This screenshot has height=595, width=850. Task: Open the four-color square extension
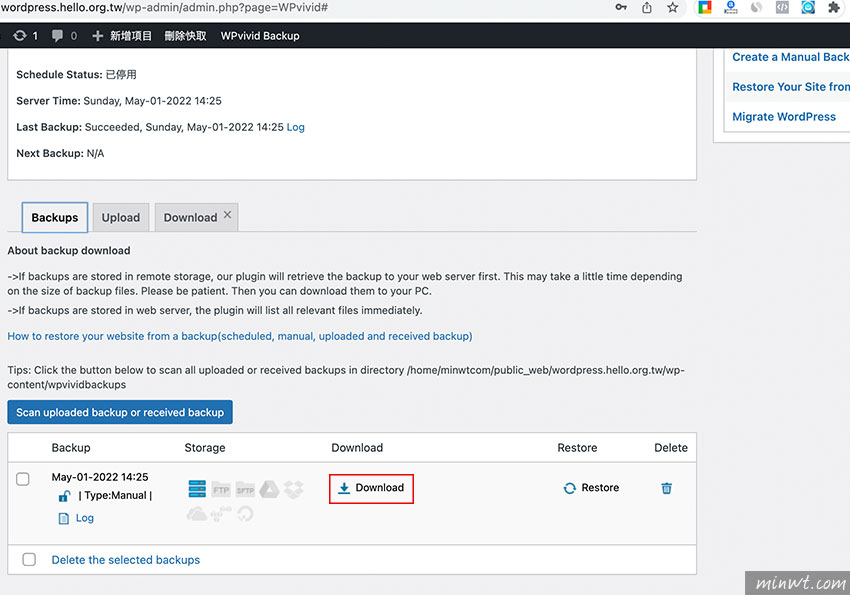705,8
